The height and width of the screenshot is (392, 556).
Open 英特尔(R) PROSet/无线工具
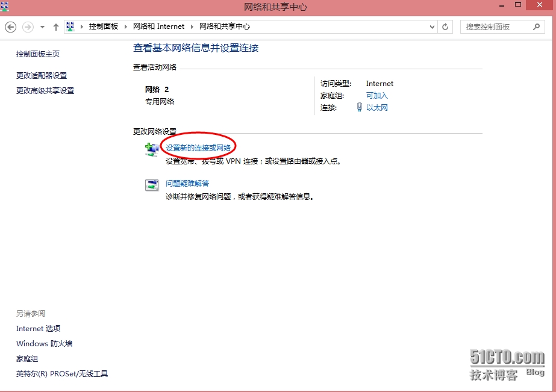tap(62, 373)
